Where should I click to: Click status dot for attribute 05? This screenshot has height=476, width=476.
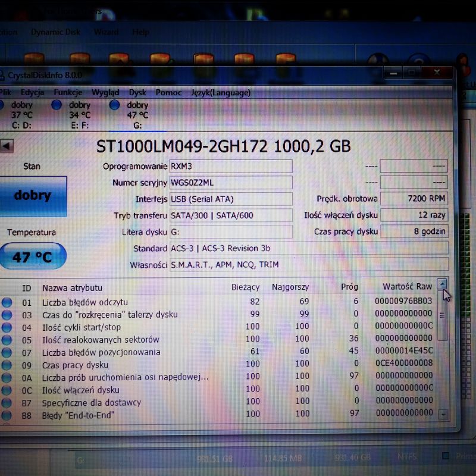click(7, 340)
